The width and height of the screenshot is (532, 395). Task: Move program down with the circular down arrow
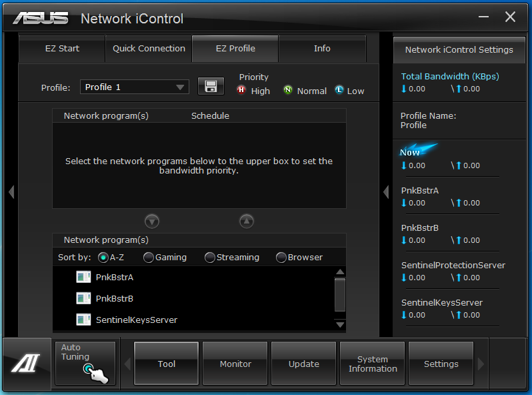point(151,222)
